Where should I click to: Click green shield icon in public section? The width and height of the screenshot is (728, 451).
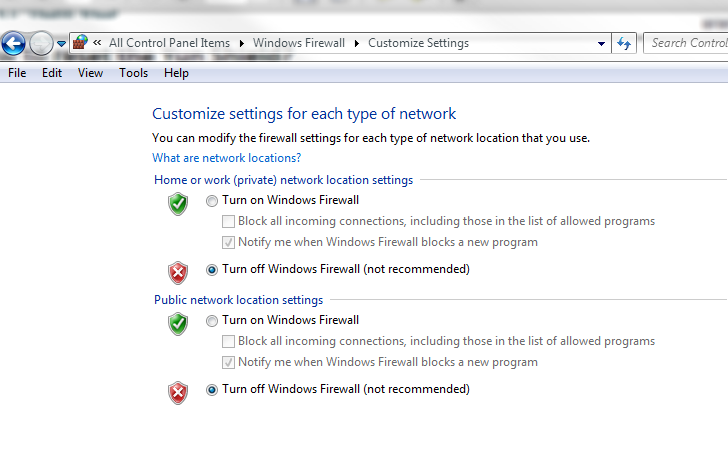click(178, 324)
